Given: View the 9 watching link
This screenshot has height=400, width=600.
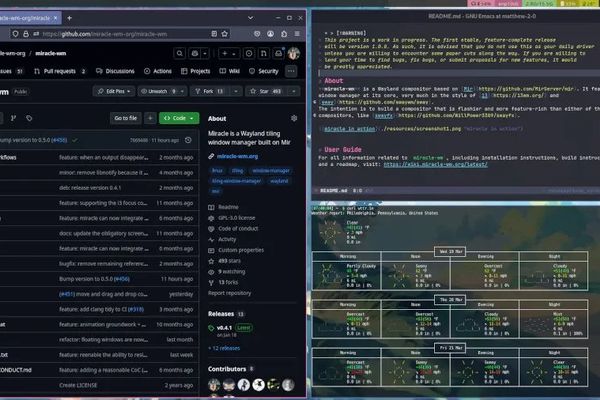Looking at the screenshot, I should (x=231, y=271).
